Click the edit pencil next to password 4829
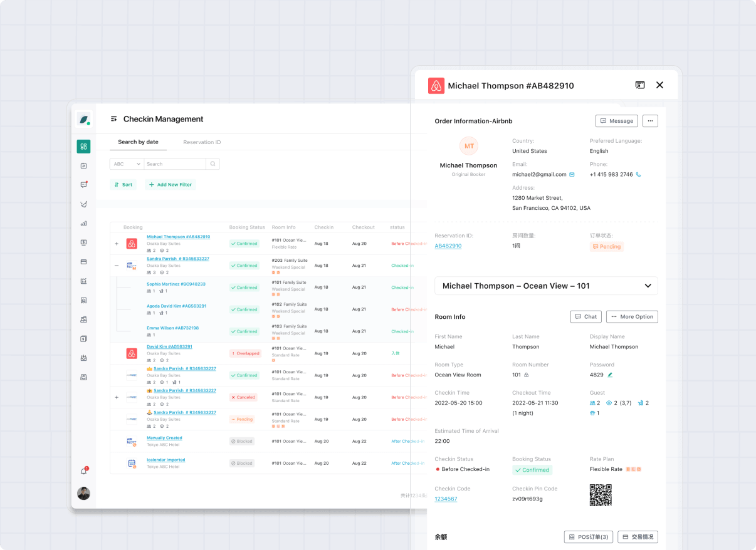 click(610, 375)
